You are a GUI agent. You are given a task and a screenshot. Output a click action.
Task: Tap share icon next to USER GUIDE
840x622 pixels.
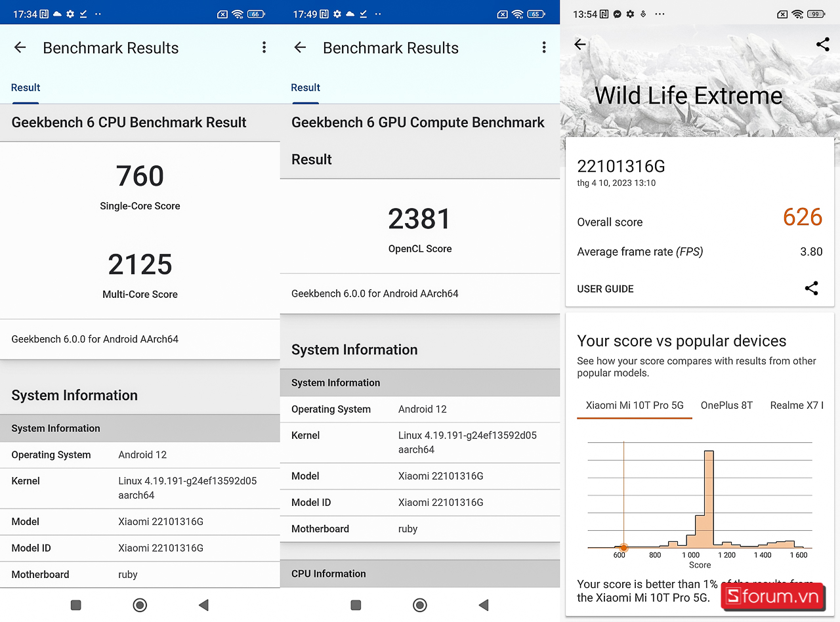(x=811, y=288)
